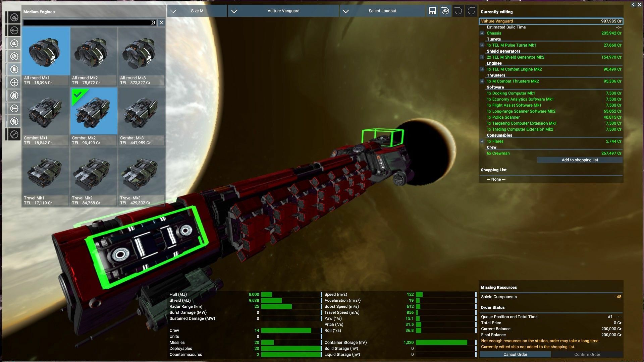Click the reload/reset icon
The width and height of the screenshot is (644, 362).
(x=444, y=11)
